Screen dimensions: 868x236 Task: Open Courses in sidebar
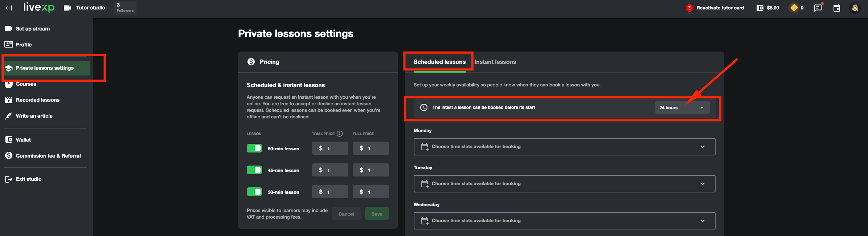click(x=46, y=84)
